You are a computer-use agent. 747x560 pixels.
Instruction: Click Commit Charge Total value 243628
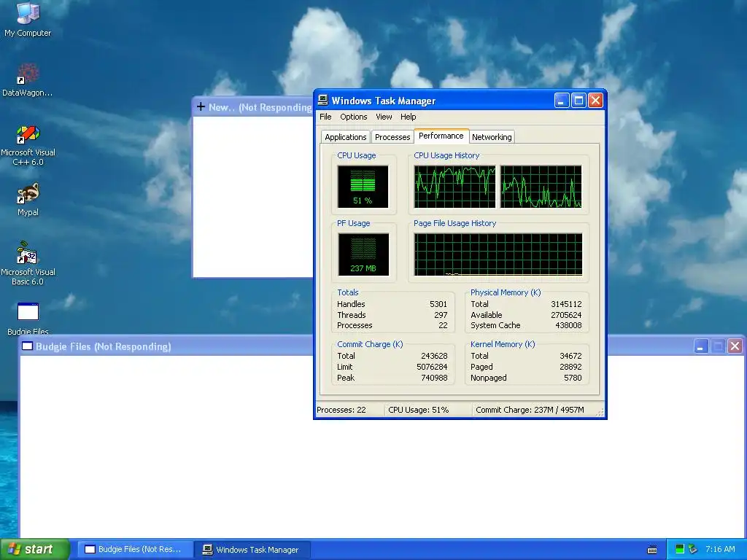pos(434,356)
